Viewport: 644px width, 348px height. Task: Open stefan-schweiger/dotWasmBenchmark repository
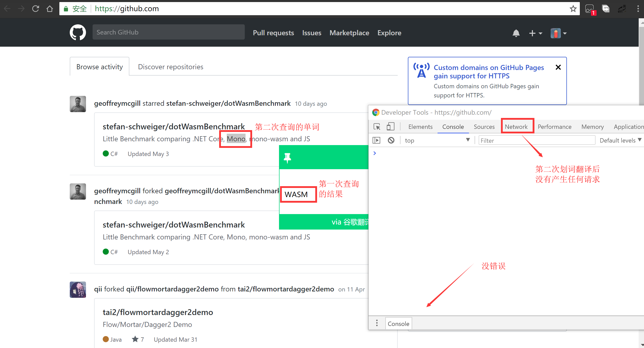(173, 126)
